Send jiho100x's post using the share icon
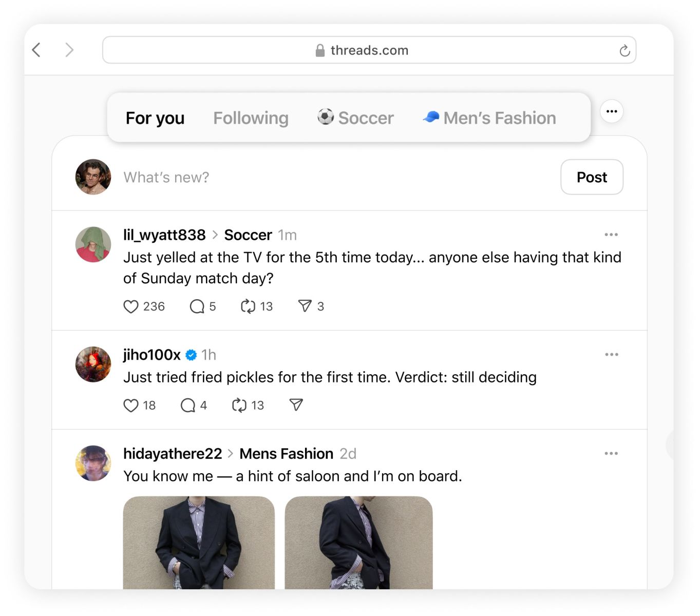 pos(296,405)
